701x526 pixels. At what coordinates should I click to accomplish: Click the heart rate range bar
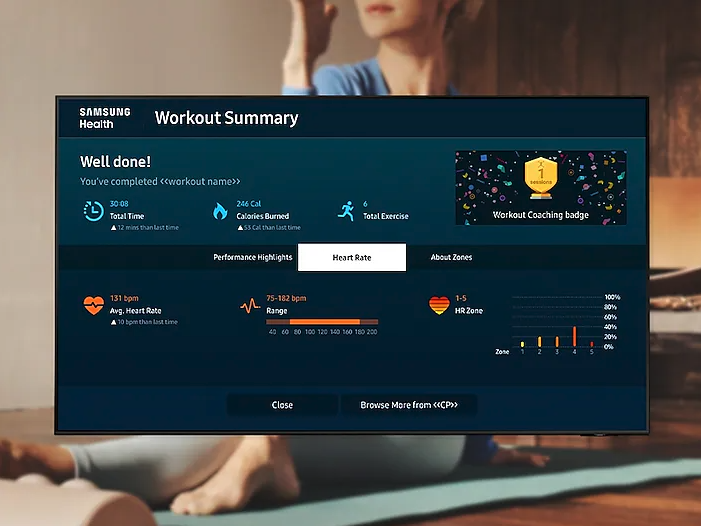(322, 322)
